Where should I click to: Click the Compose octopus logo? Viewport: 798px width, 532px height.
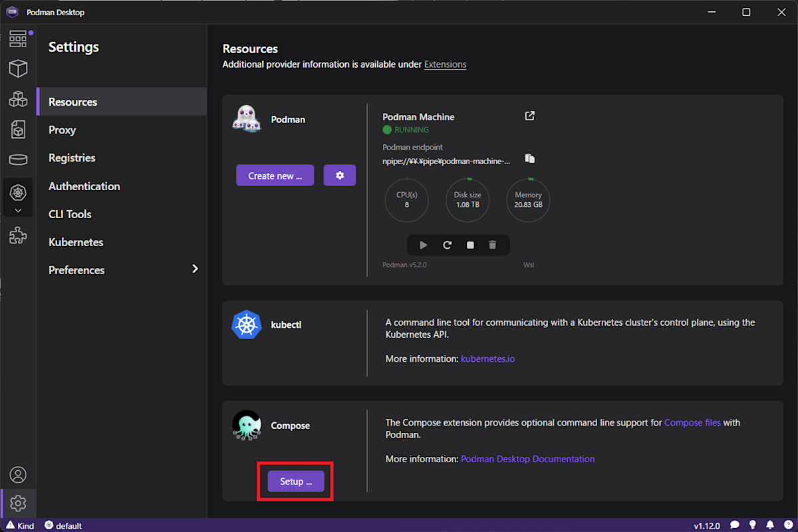pyautogui.click(x=247, y=426)
